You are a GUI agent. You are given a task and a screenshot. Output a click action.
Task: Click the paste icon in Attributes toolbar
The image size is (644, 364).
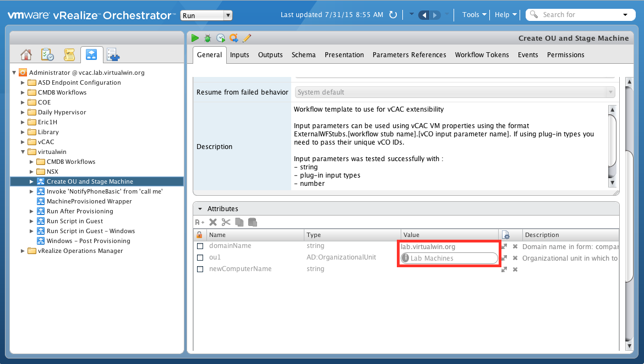pos(253,222)
